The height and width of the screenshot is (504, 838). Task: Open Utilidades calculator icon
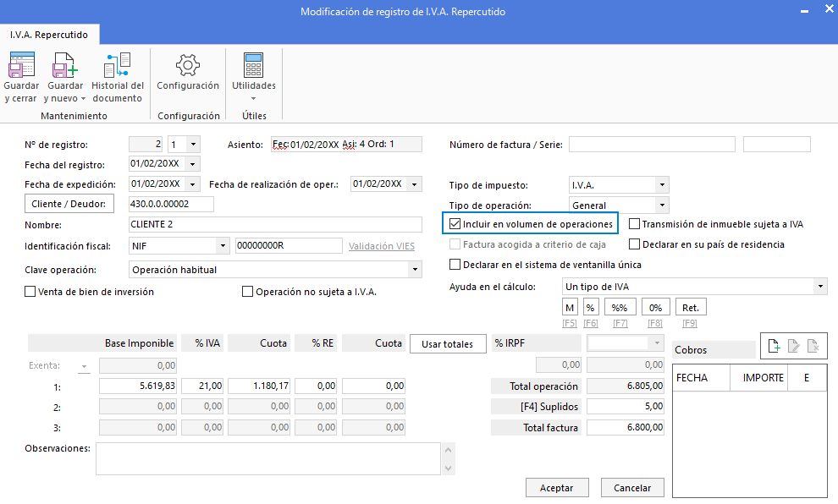click(x=253, y=65)
